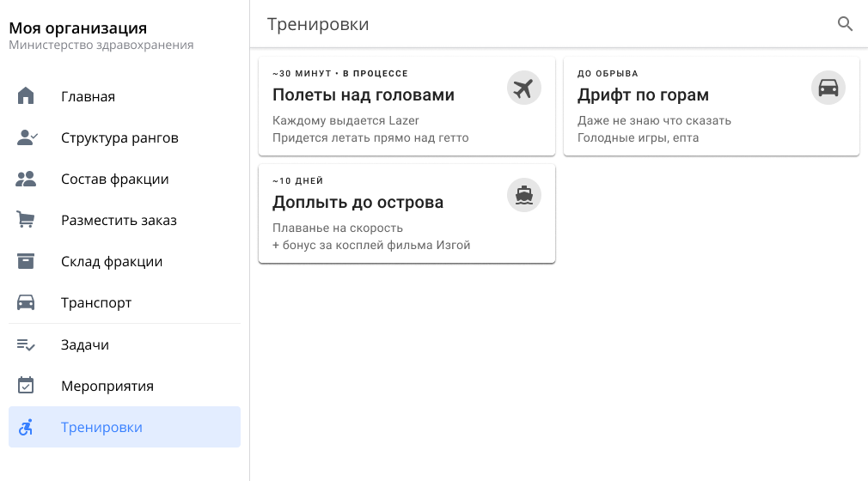Open the Полеты над головами training card
Screen dimensions: 868x481
tap(364, 95)
